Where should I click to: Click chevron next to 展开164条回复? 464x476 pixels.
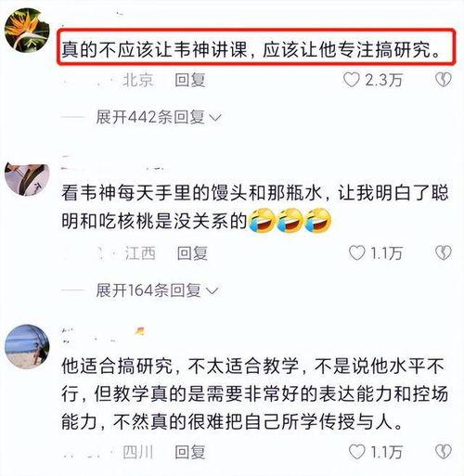click(x=213, y=291)
